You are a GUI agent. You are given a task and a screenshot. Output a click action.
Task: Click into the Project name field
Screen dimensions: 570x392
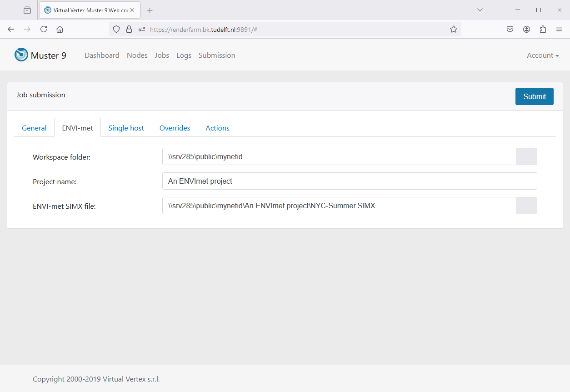point(349,181)
